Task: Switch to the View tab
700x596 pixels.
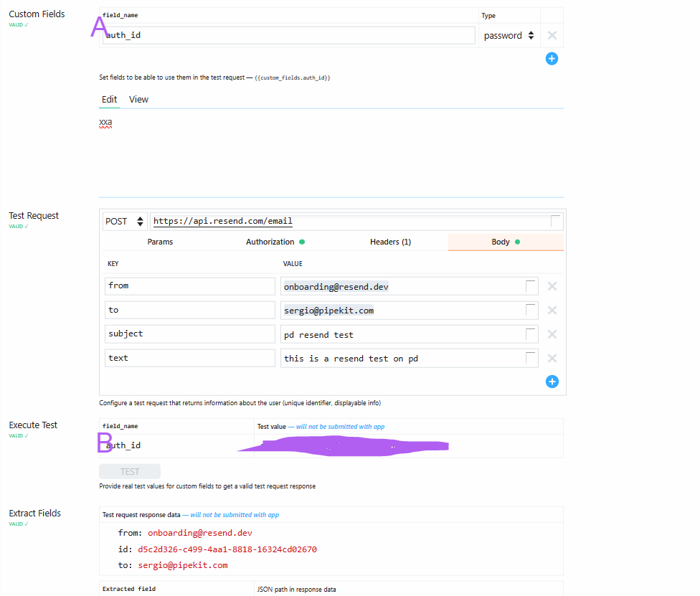Action: (138, 99)
